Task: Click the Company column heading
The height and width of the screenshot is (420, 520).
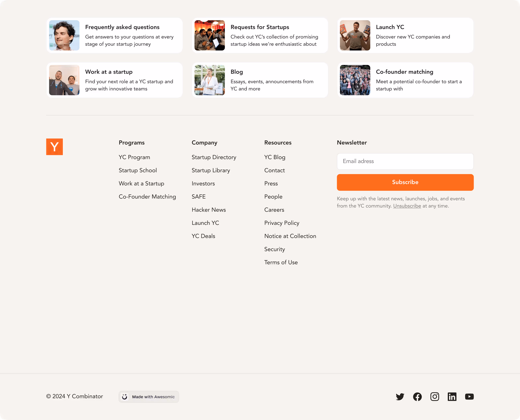Action: click(x=204, y=143)
